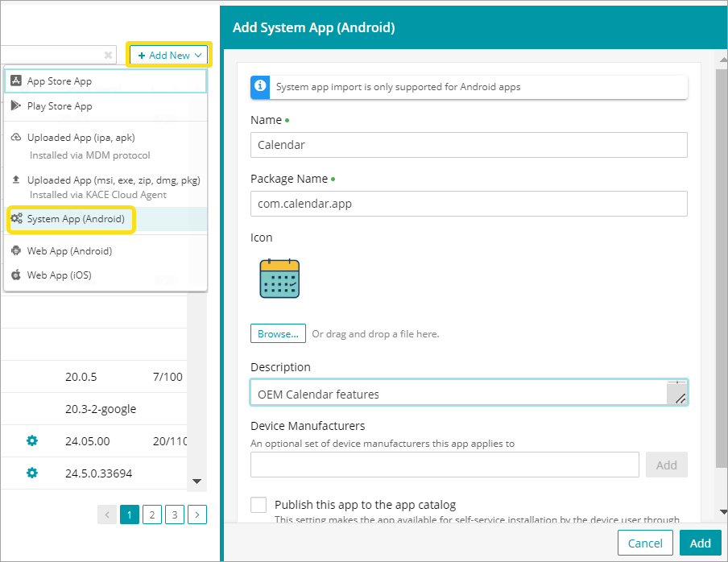Enable Publish this app to the app catalog
The image size is (728, 562).
point(259,505)
